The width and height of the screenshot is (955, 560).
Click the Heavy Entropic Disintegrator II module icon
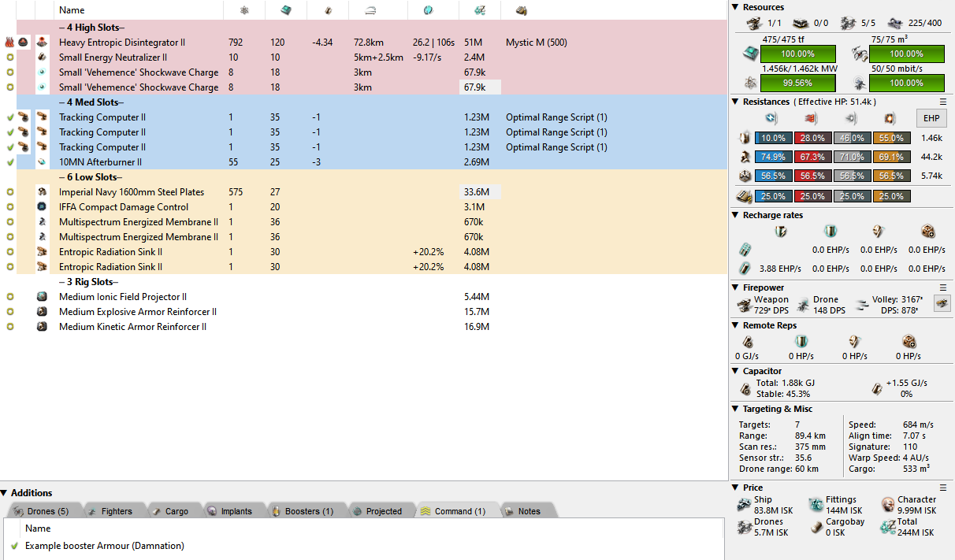(x=43, y=43)
